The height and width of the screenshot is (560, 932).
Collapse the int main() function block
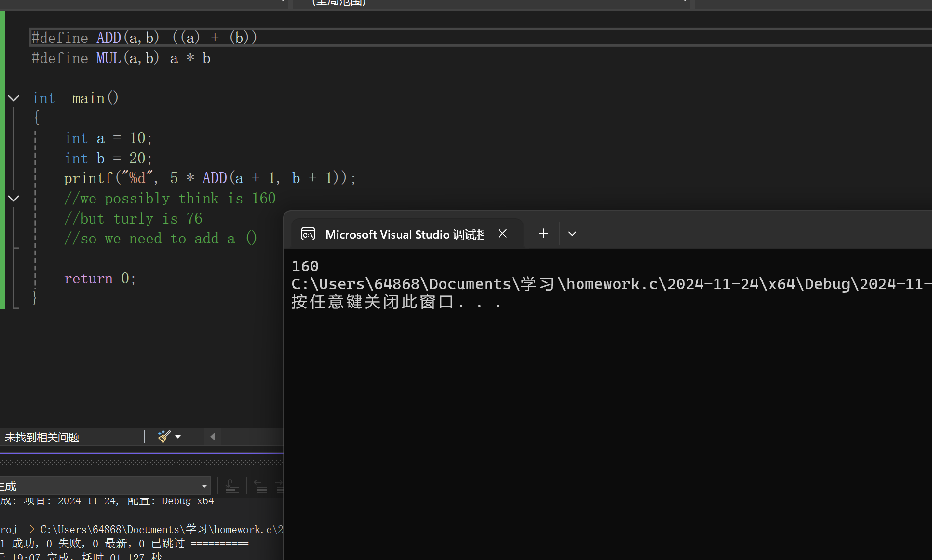14,98
